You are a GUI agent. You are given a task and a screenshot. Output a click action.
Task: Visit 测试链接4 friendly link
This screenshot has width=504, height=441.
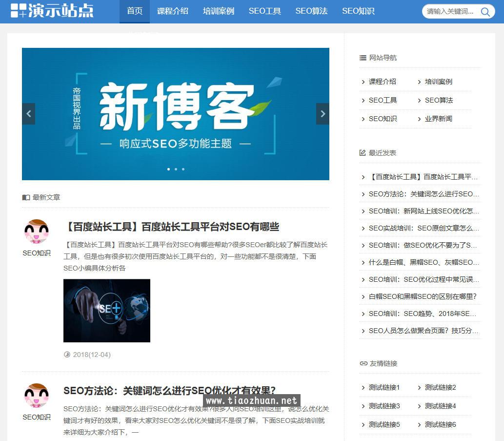click(x=440, y=406)
